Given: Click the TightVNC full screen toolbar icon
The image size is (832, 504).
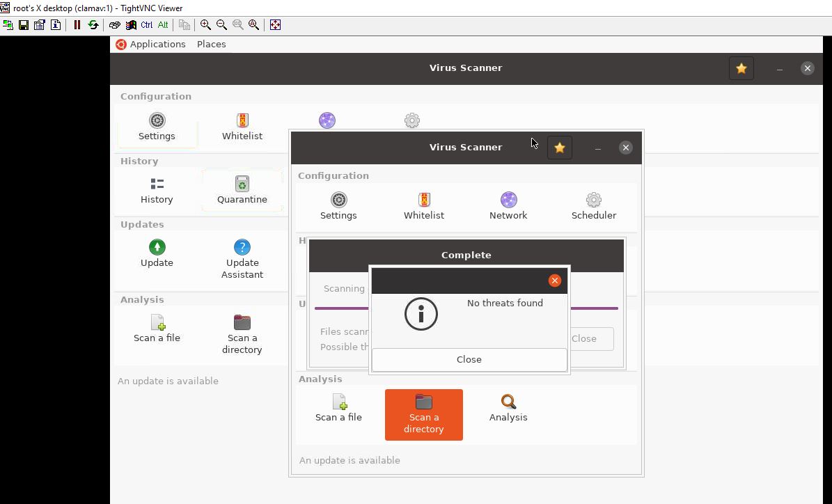Looking at the screenshot, I should (x=275, y=24).
